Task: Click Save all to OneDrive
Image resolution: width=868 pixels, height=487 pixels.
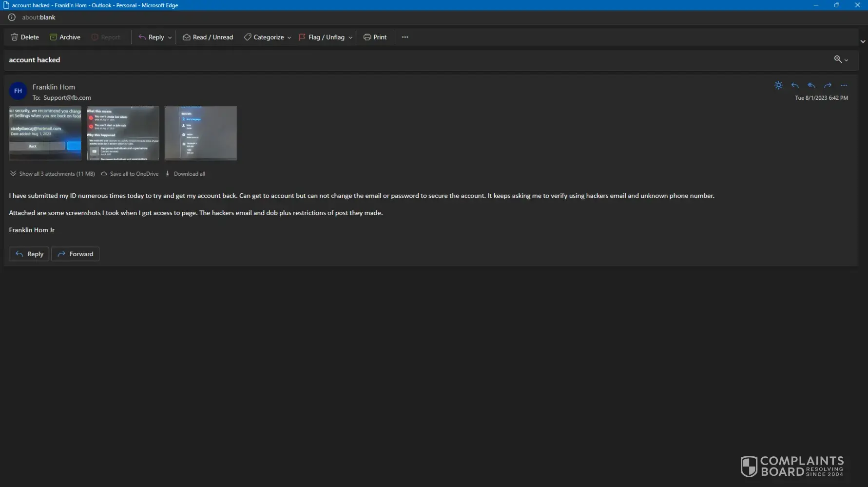Action: pyautogui.click(x=130, y=174)
